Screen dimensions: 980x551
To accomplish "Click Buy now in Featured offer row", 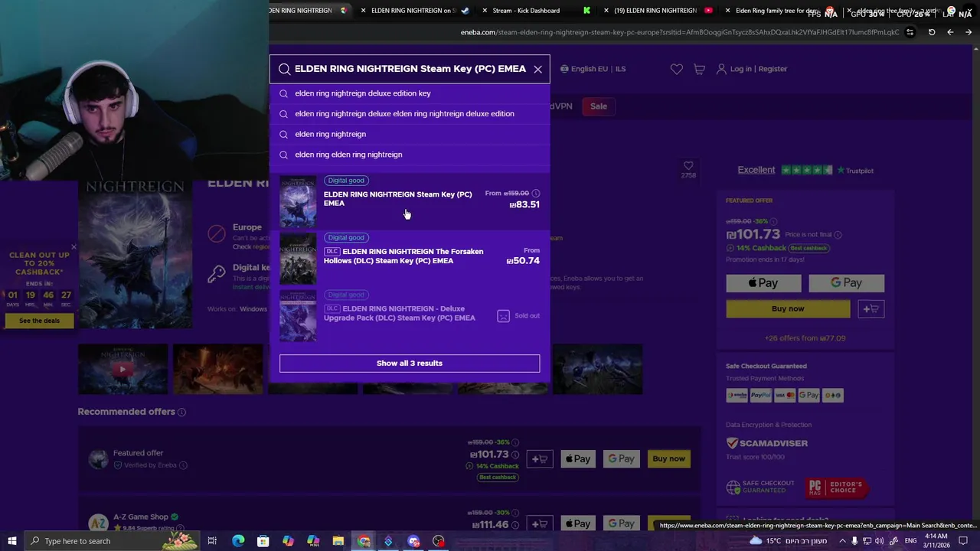I will tap(668, 459).
